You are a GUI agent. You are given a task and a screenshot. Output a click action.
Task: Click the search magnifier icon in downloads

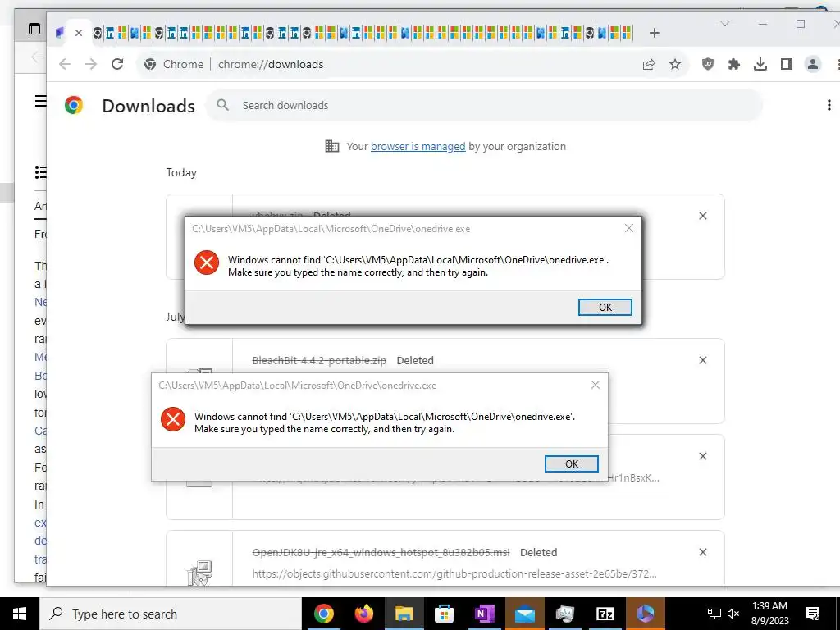click(x=223, y=105)
